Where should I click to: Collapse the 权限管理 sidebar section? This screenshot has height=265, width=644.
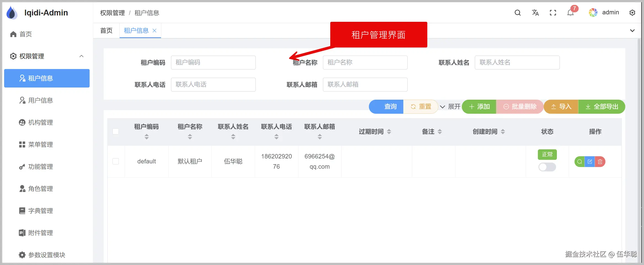tap(81, 56)
